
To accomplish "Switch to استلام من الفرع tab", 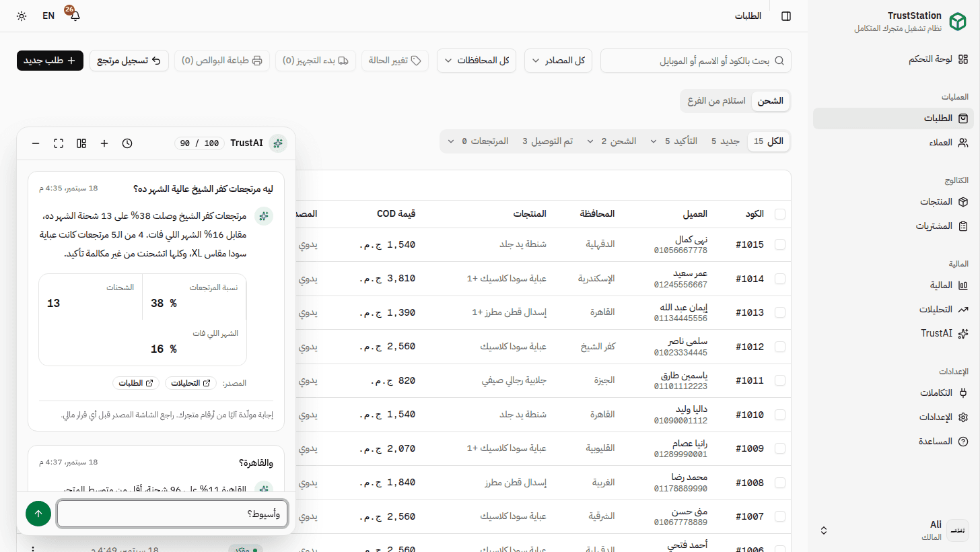I will click(x=716, y=101).
